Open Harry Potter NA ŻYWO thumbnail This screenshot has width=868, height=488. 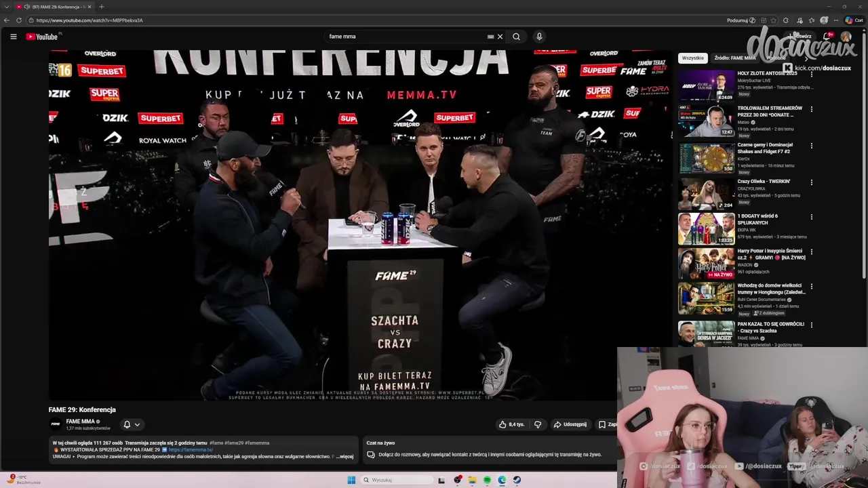pyautogui.click(x=707, y=264)
